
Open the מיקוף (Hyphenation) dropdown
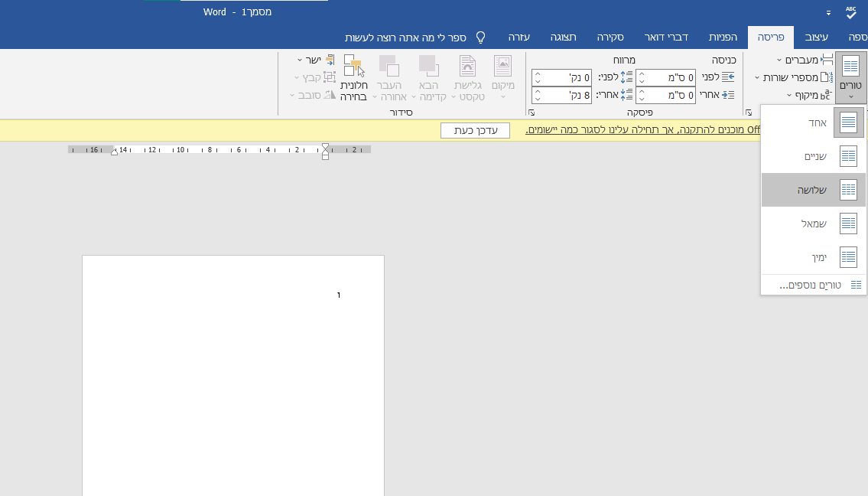(809, 96)
